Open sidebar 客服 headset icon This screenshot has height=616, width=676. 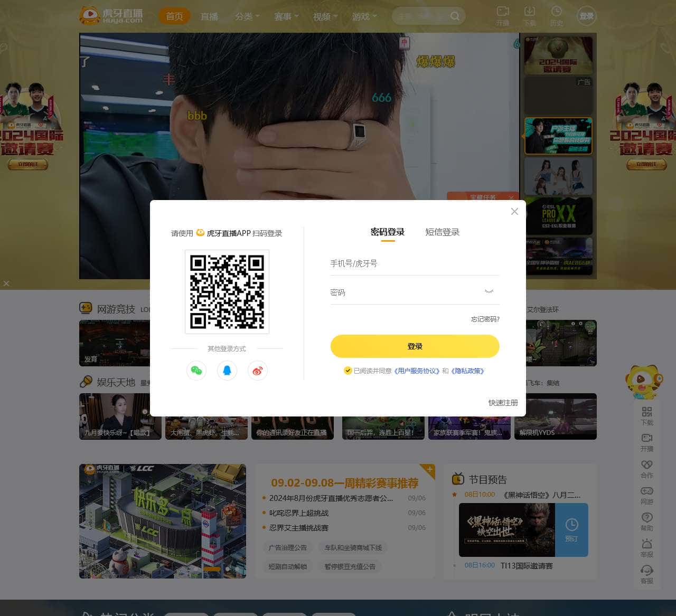pyautogui.click(x=647, y=570)
